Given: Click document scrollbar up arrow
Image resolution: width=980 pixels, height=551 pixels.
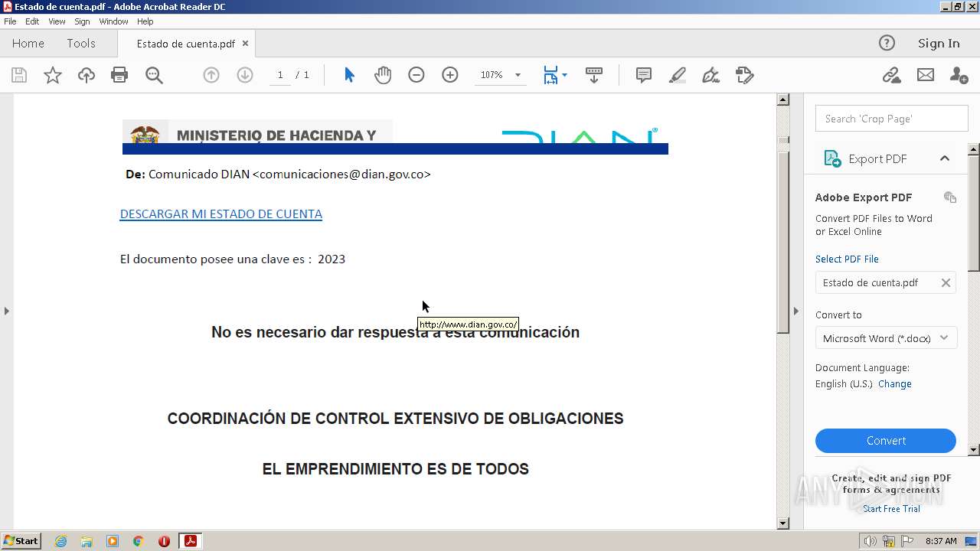Looking at the screenshot, I should tap(782, 99).
